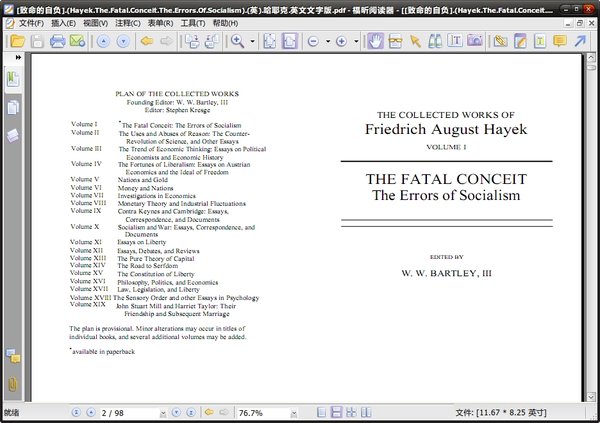Click the vertical scrollbar thumb
Viewport: 600px width, 423px height.
[x=591, y=67]
